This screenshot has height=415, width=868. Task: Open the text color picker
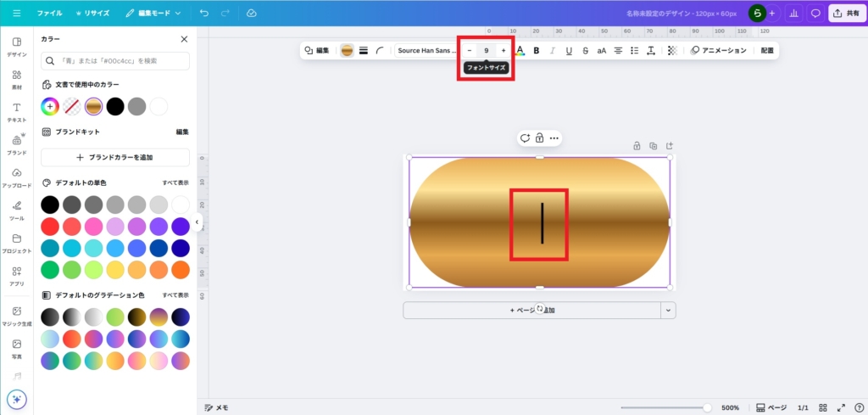tap(520, 51)
